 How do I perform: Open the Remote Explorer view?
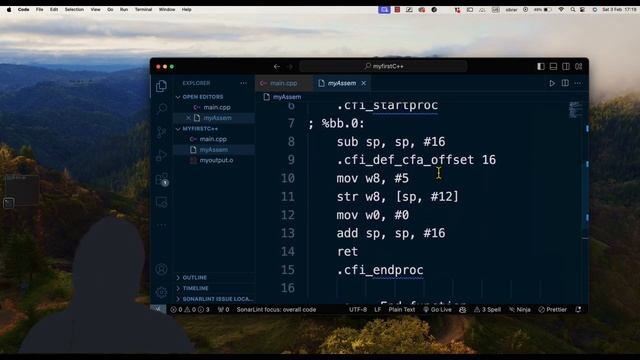point(162,202)
